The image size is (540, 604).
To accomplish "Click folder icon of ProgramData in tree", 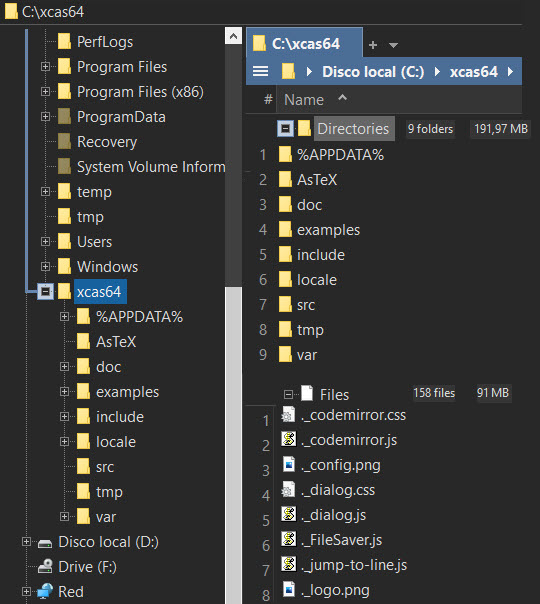I will 64,117.
